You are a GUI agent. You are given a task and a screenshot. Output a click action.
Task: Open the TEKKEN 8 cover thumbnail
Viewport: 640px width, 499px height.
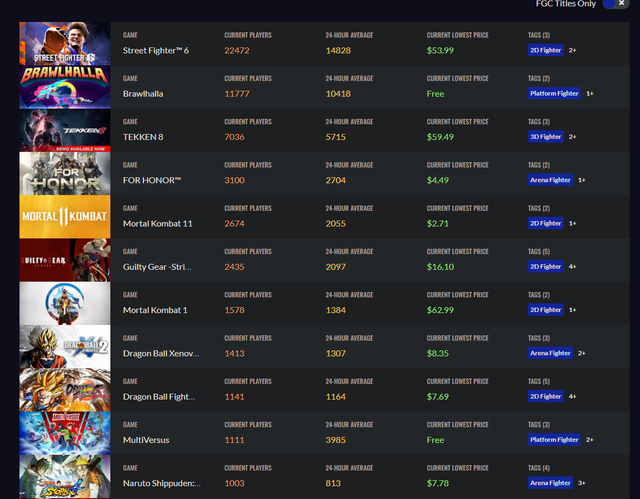pos(64,130)
